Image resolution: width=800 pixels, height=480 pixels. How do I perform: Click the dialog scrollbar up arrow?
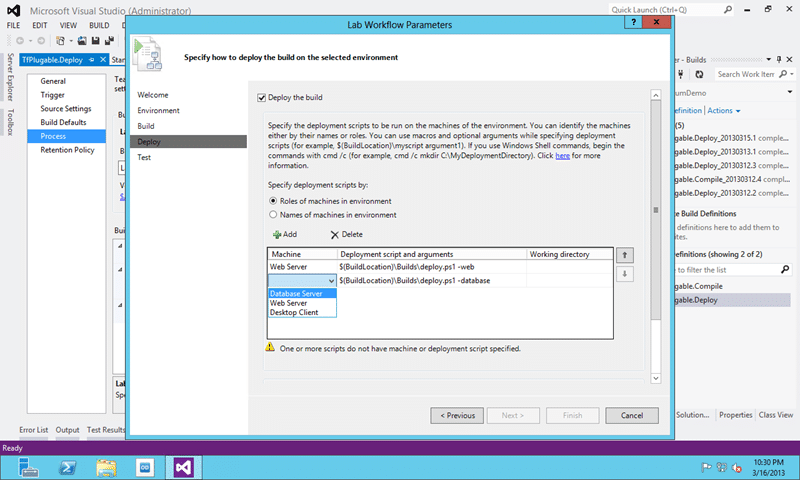656,95
